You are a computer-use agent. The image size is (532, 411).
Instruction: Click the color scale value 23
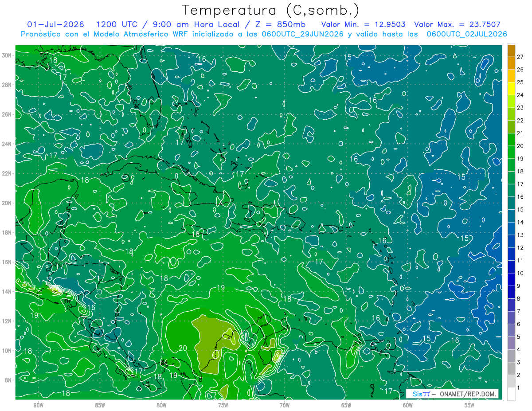(x=520, y=108)
